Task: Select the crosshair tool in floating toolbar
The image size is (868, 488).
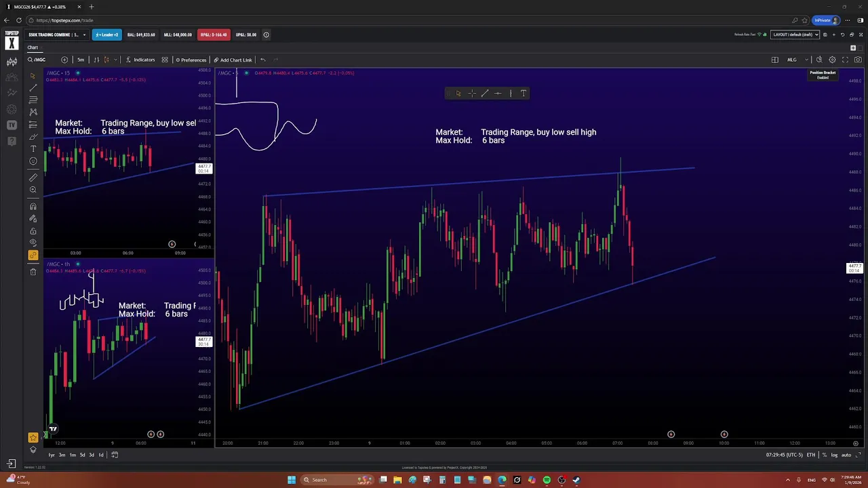Action: 471,94
